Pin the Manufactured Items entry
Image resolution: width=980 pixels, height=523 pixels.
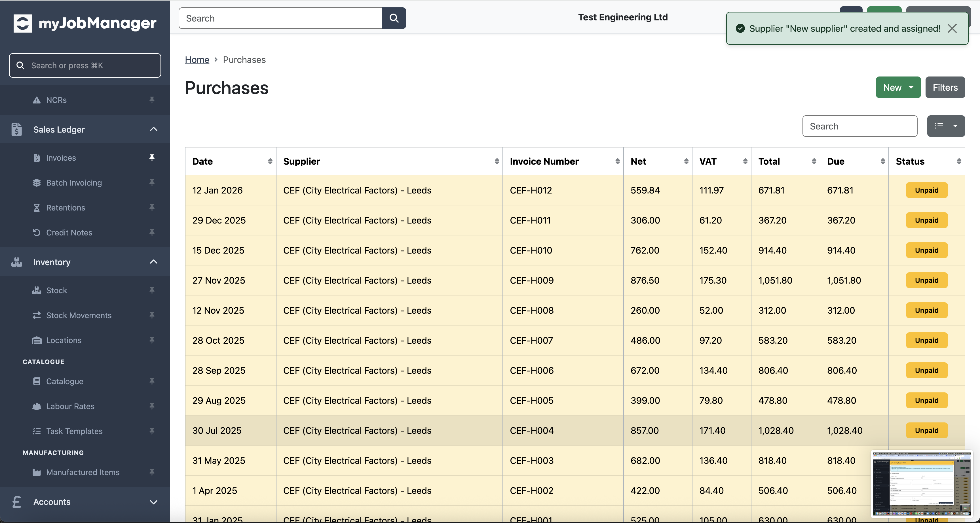(x=152, y=472)
